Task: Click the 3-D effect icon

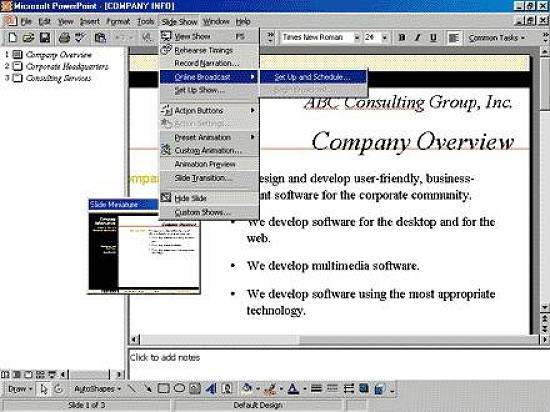Action: [x=380, y=389]
